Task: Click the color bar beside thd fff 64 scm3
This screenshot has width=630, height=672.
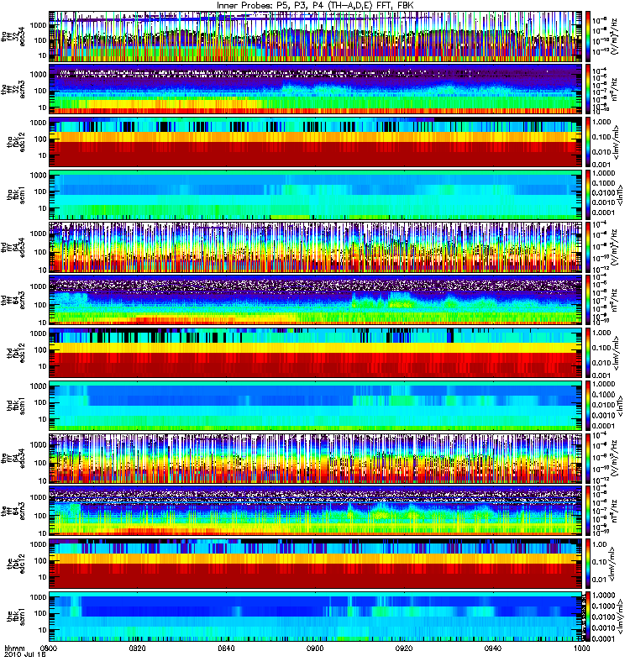Action: (588, 300)
